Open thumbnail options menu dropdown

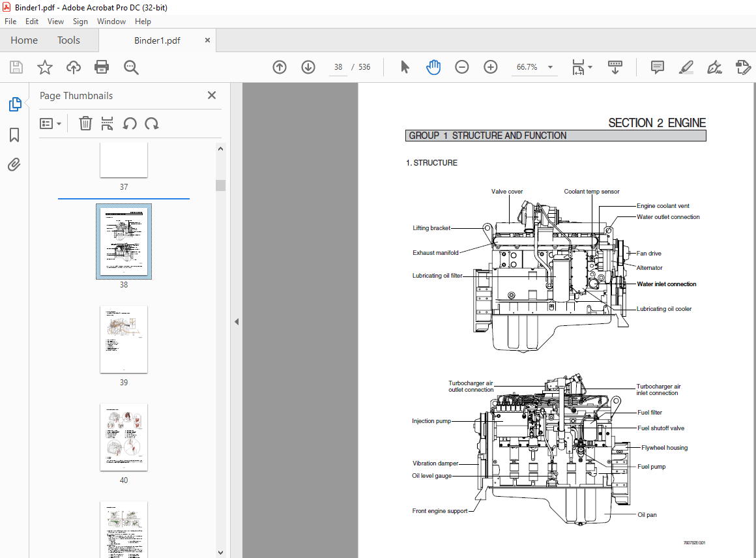click(x=50, y=123)
